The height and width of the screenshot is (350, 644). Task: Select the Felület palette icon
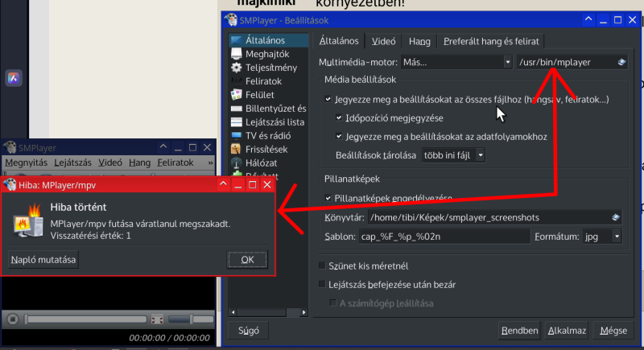coord(237,95)
